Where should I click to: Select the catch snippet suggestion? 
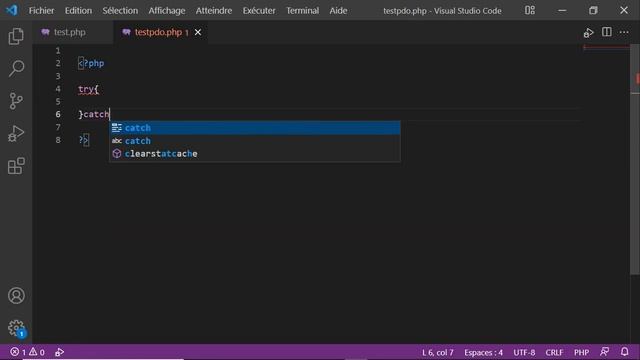(255, 128)
